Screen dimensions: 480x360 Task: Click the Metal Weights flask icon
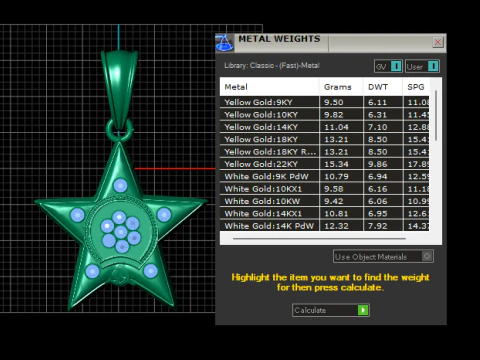(x=224, y=43)
